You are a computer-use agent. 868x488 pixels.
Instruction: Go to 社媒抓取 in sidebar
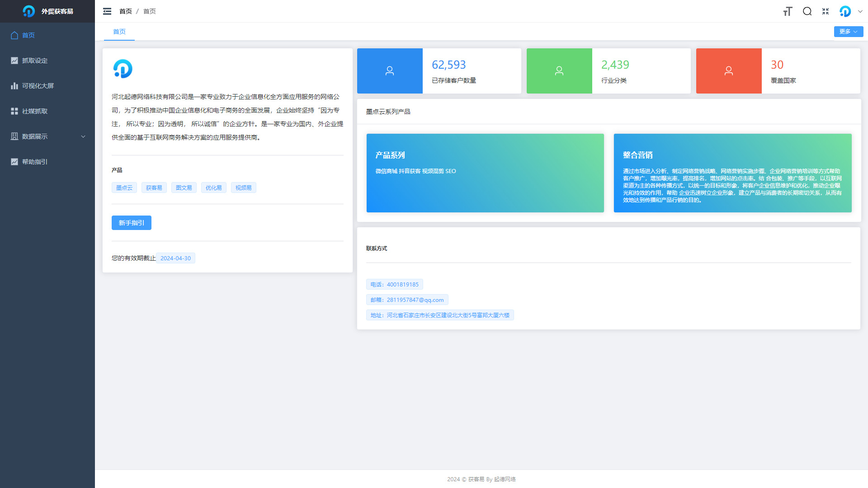[35, 111]
